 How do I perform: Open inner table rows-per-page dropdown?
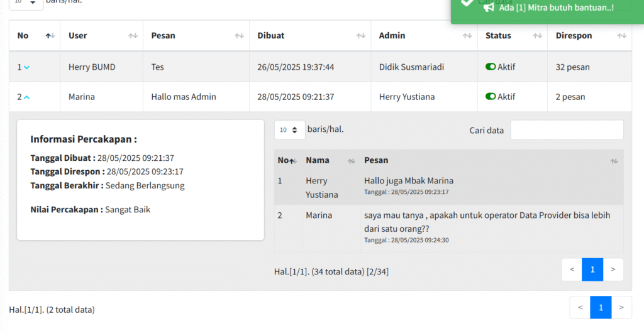289,130
